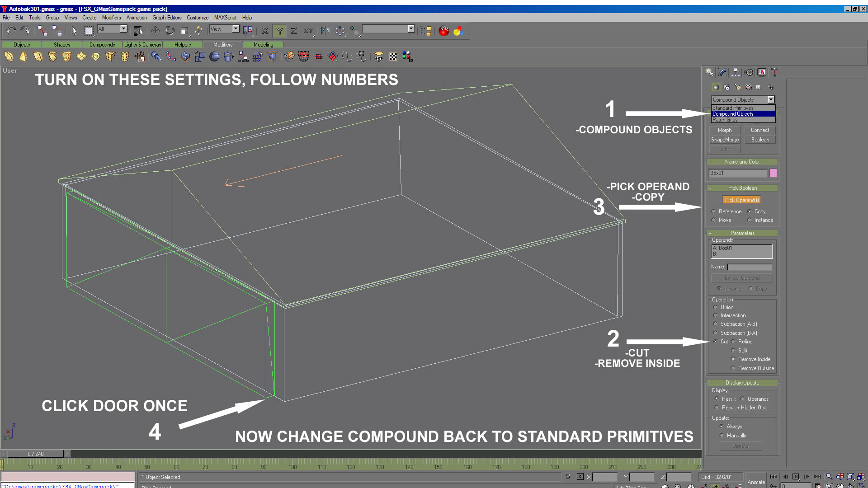Open the View reference coordinate dropdown
Screen dimensions: 868x488
pyautogui.click(x=236, y=29)
